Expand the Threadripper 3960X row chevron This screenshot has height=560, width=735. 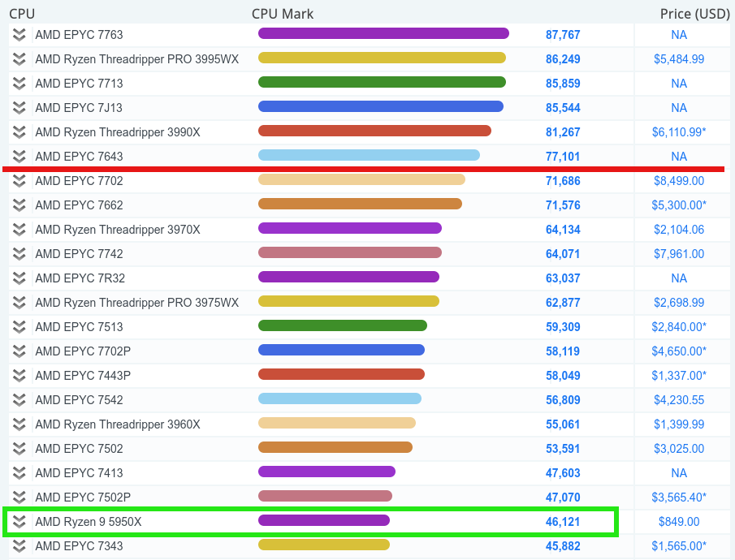[x=19, y=424]
